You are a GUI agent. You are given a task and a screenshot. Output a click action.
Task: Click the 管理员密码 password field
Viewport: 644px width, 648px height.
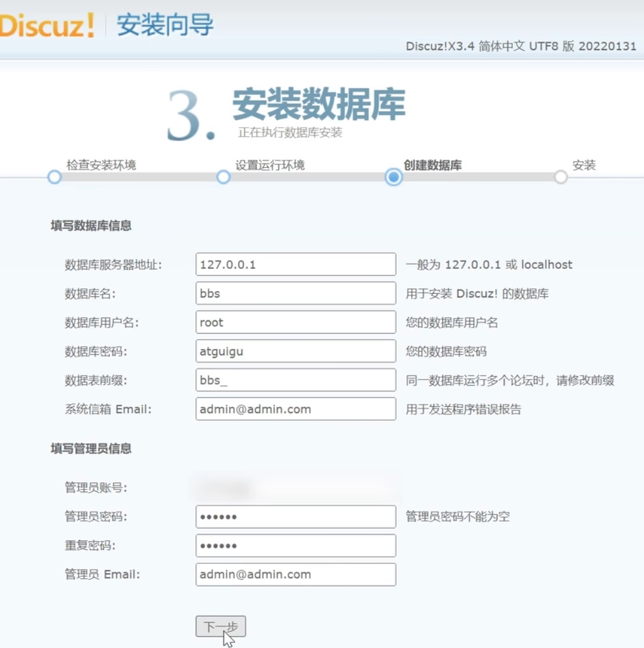tap(295, 516)
